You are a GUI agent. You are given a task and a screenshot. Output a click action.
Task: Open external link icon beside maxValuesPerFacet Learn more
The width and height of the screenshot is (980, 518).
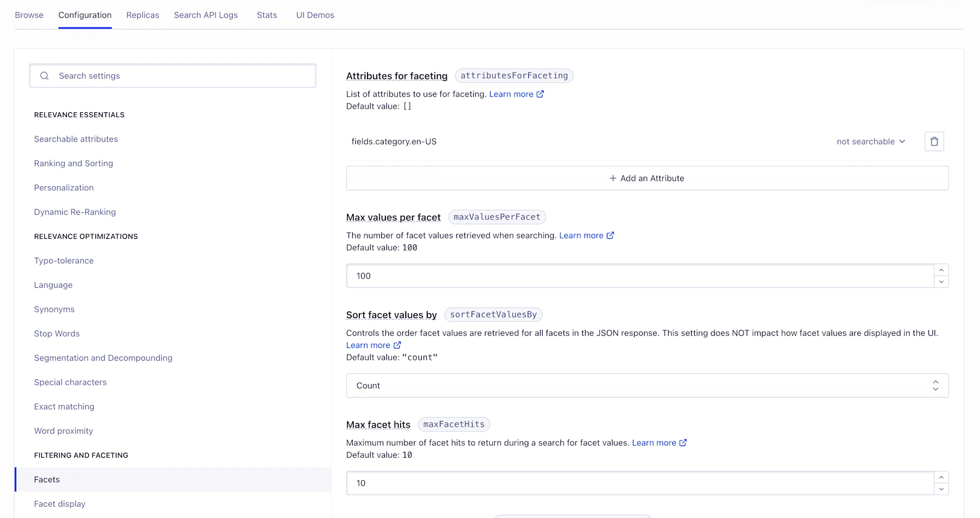610,235
